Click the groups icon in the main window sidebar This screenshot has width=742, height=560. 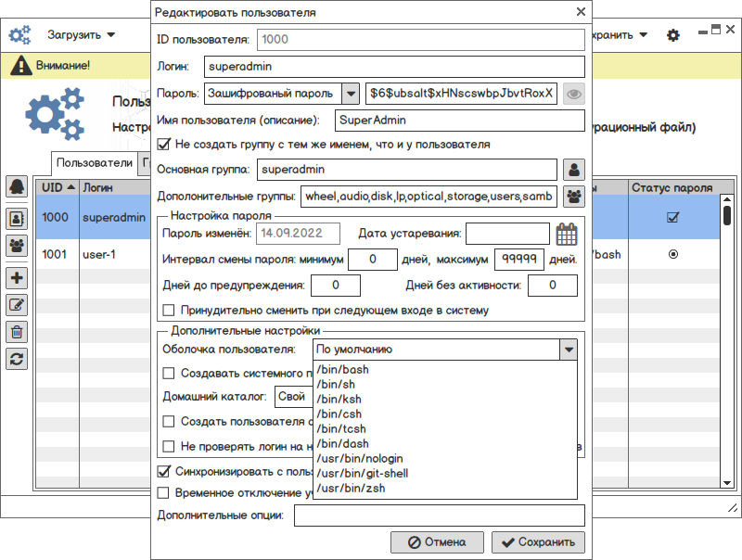coord(17,246)
